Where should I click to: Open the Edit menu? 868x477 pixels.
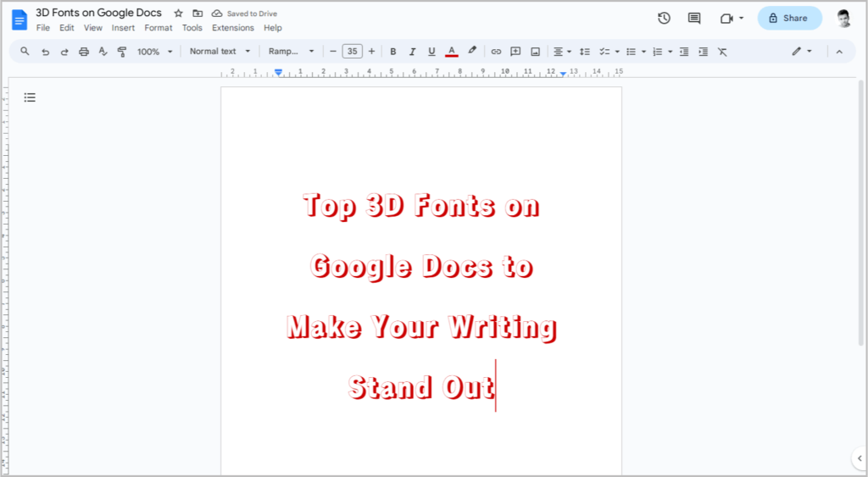coord(66,28)
